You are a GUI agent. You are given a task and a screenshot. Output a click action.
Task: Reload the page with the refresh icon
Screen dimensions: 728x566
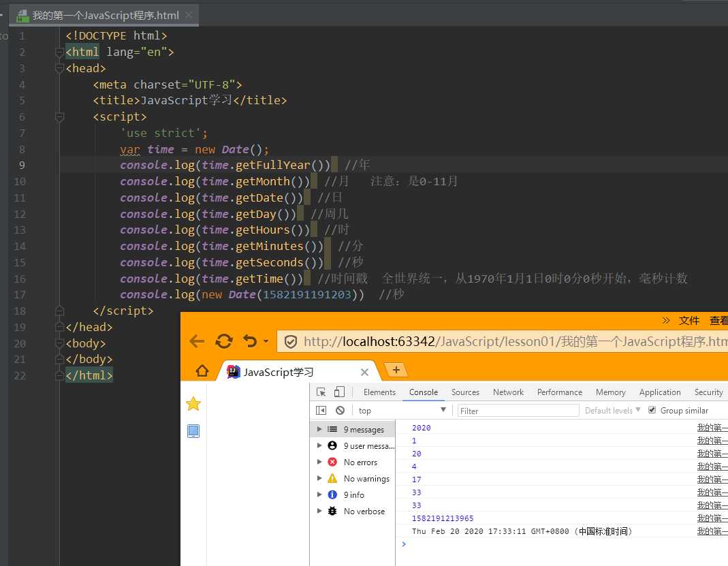tap(224, 342)
